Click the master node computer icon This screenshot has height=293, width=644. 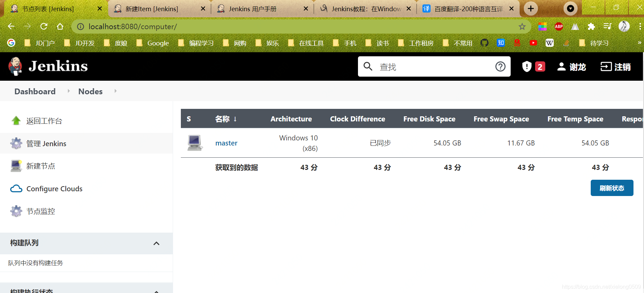click(x=195, y=143)
